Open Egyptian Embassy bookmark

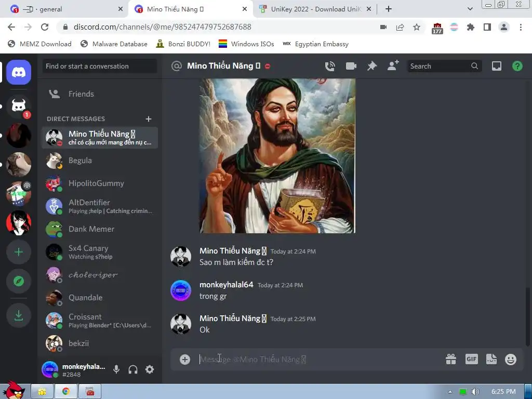[x=315, y=44]
